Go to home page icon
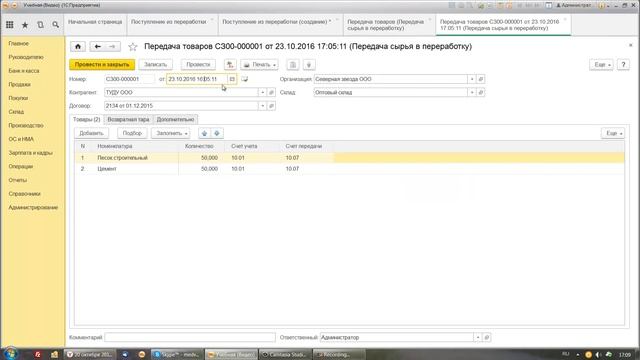This screenshot has height=360, width=640. coord(78,47)
